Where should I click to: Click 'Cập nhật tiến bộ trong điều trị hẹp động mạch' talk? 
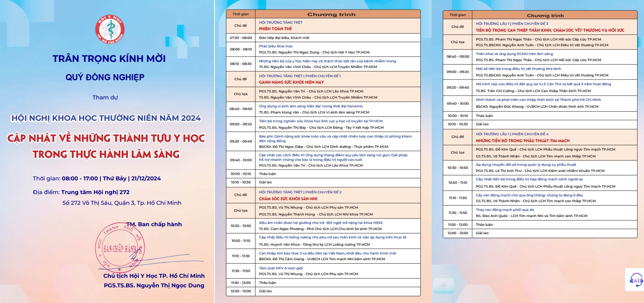pos(529,179)
